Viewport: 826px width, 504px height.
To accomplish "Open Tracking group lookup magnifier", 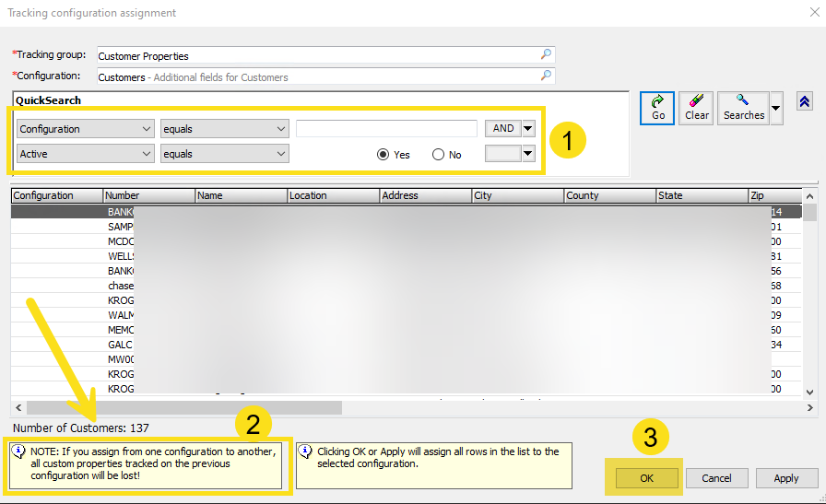I will pyautogui.click(x=547, y=54).
